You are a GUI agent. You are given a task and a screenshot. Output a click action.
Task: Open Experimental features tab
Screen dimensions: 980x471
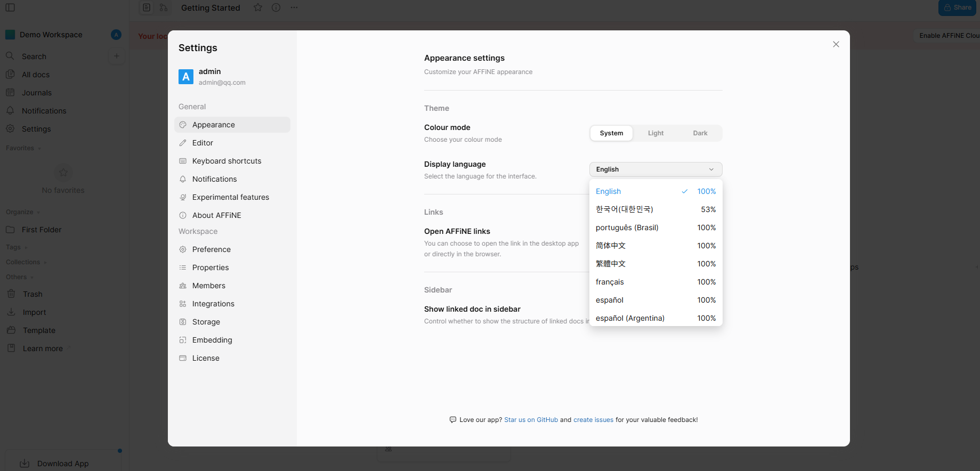[232, 197]
